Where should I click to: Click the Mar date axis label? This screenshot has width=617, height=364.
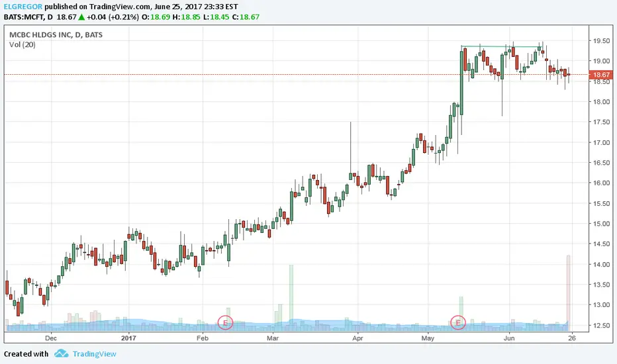[273, 338]
